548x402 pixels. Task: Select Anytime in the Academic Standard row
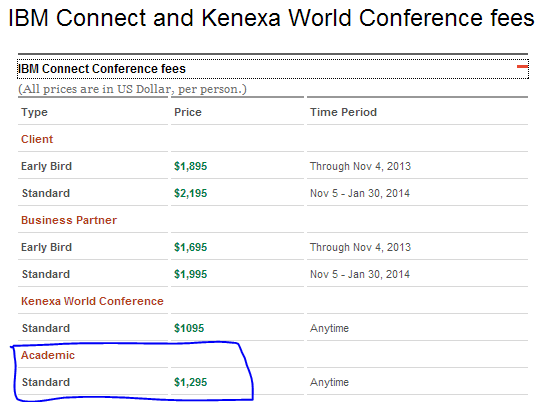coord(330,383)
